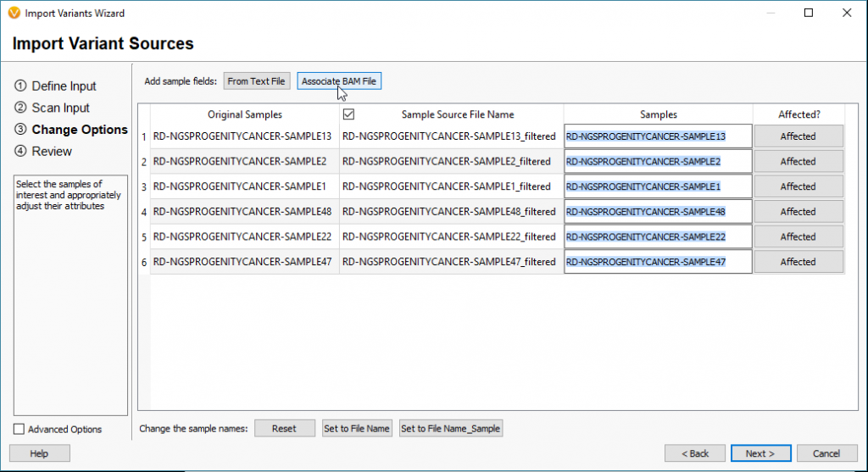The height and width of the screenshot is (472, 868).
Task: Click source file SAMPLE13_filtered cell
Action: [451, 136]
